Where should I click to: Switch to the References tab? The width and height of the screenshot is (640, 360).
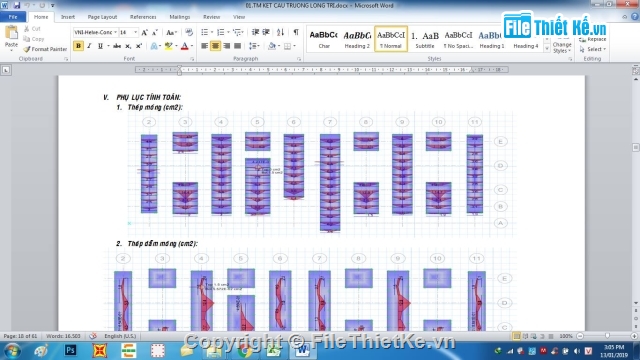pos(143,17)
